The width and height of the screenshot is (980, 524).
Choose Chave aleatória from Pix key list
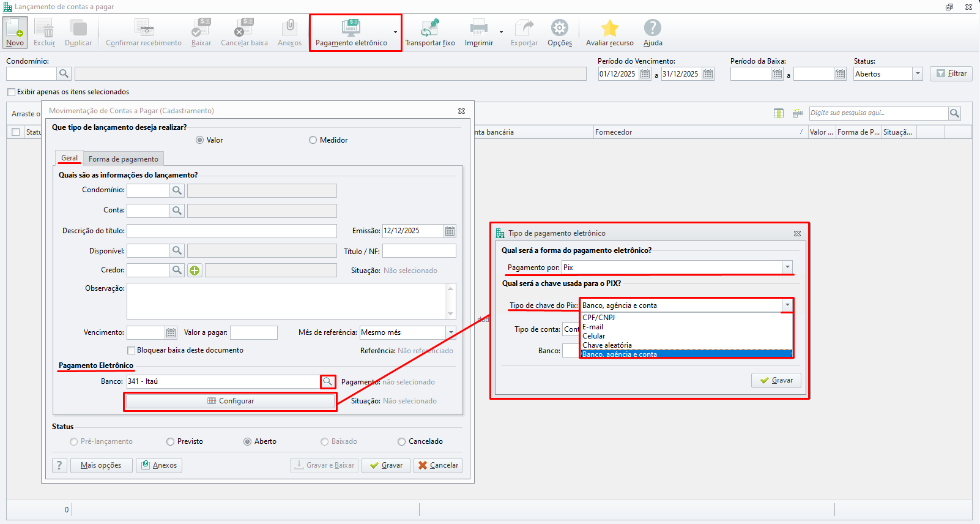(x=607, y=345)
